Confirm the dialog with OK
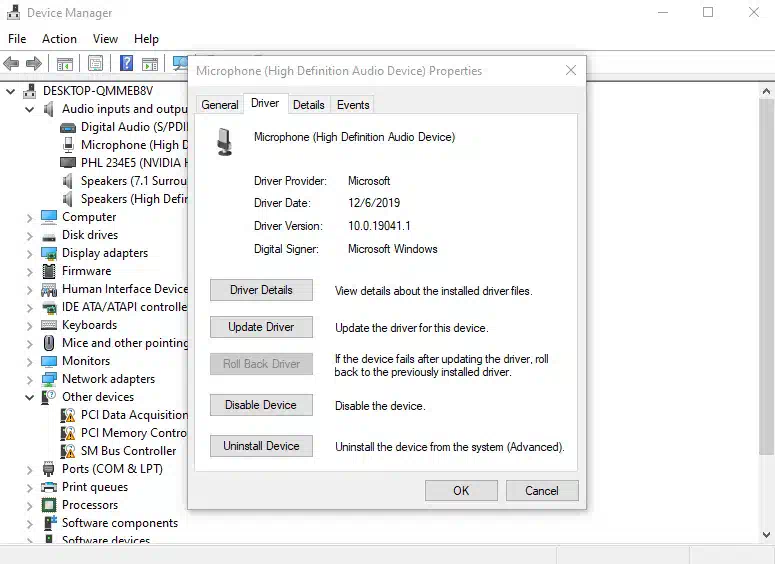Image resolution: width=775 pixels, height=564 pixels. (x=461, y=490)
